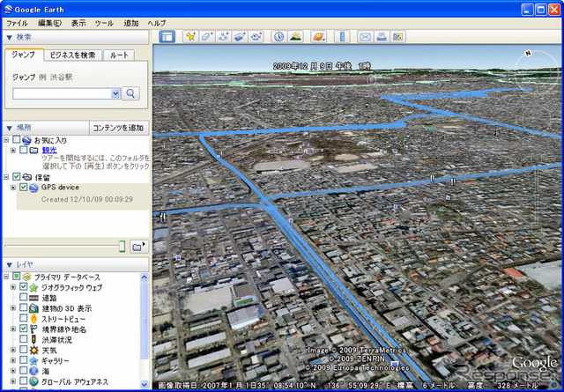The height and width of the screenshot is (392, 564).
Task: Click the places opacity slider handle
Action: coord(122,247)
